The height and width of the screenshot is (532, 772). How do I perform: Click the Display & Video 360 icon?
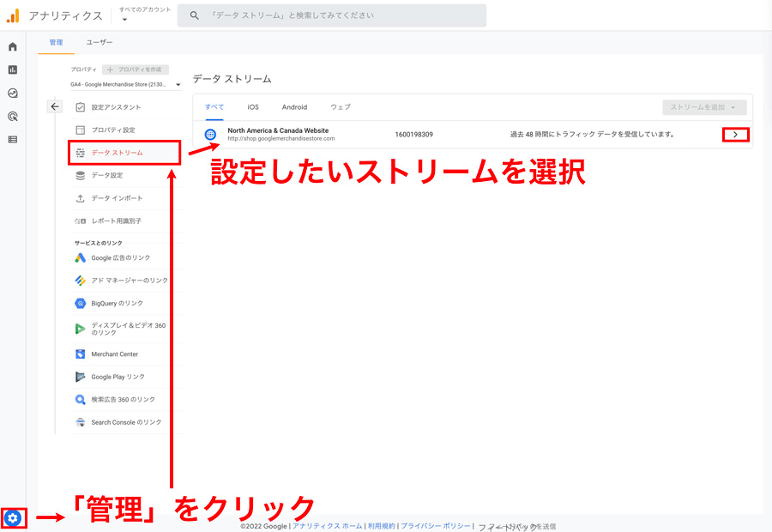click(x=81, y=329)
